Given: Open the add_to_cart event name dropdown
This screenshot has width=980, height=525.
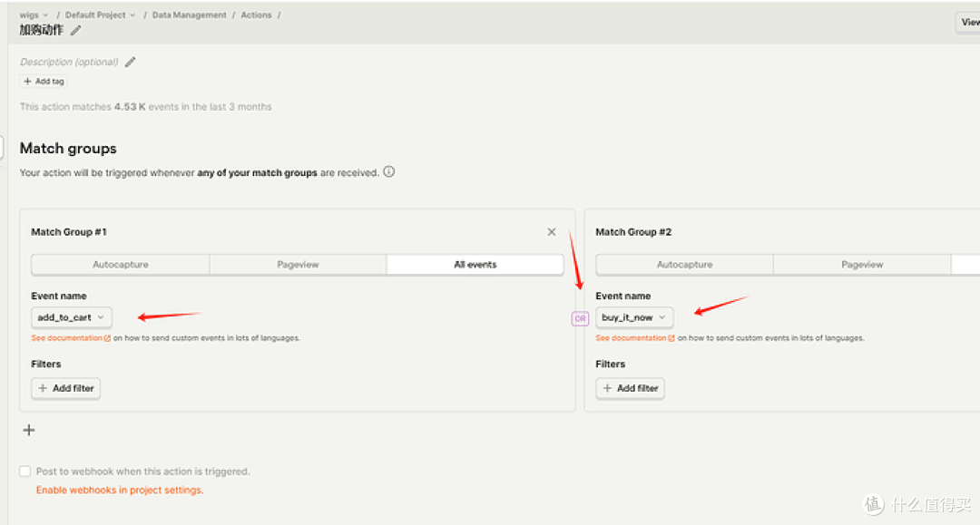Looking at the screenshot, I should (72, 317).
